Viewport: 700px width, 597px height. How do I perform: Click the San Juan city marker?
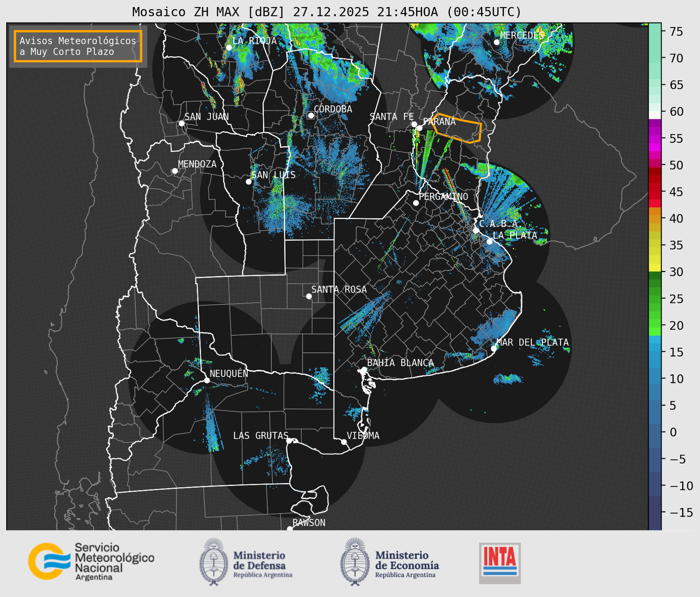click(181, 123)
